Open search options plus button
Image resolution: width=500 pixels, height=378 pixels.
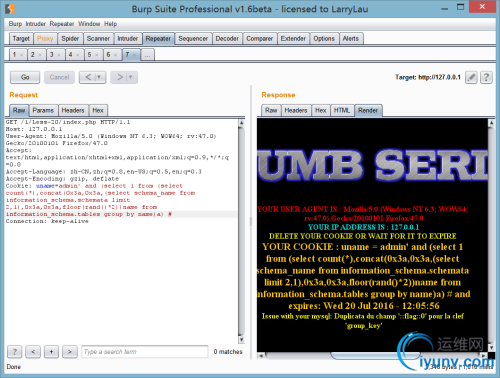51,352
